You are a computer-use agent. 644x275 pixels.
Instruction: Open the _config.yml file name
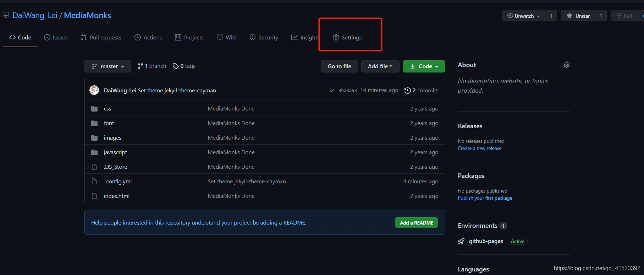tap(118, 182)
